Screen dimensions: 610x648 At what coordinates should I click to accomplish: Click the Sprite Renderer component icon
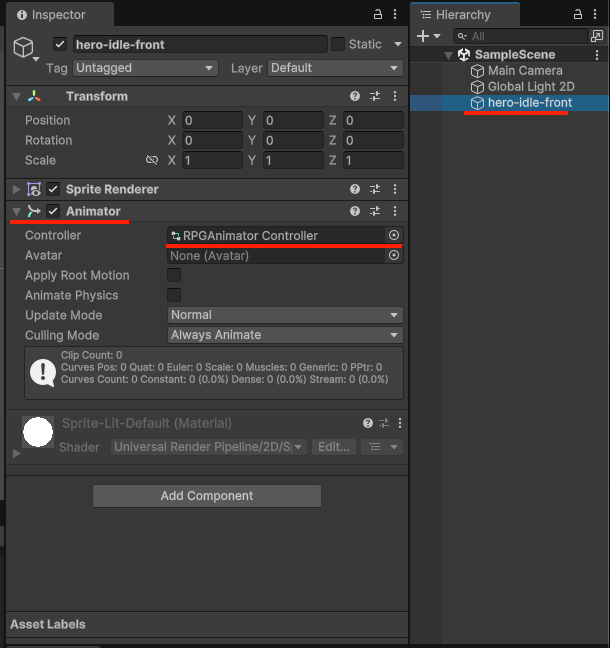[x=34, y=189]
